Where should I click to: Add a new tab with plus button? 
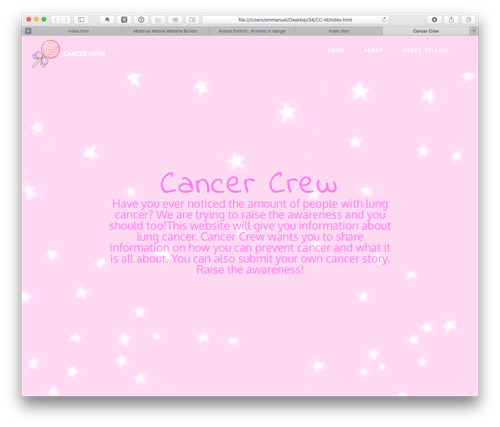(474, 31)
